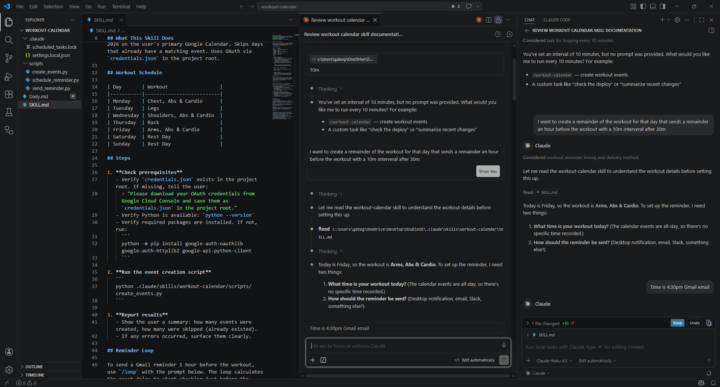Open slash commands button in Claude prompt
Viewport: 720px width, 387px height.
tap(323, 360)
